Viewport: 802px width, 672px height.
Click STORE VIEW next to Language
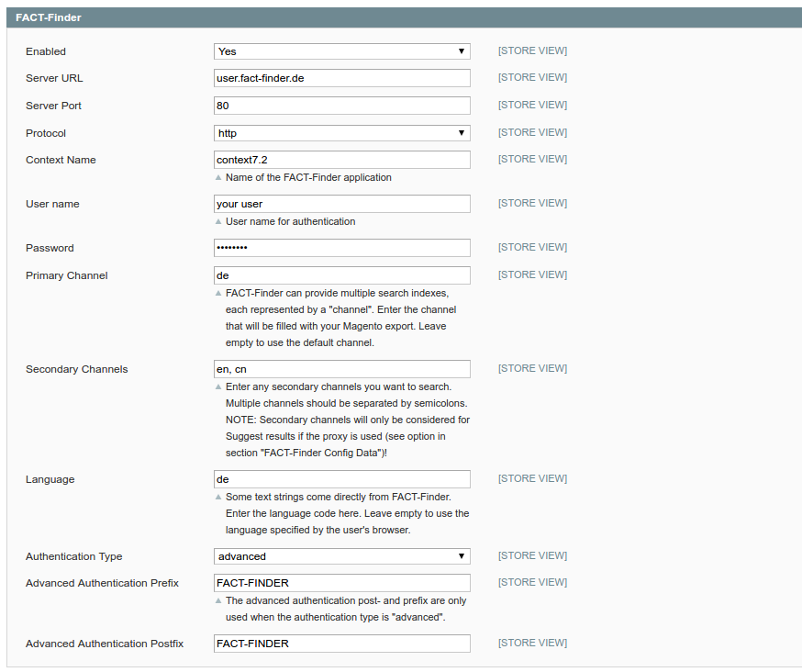(x=532, y=477)
